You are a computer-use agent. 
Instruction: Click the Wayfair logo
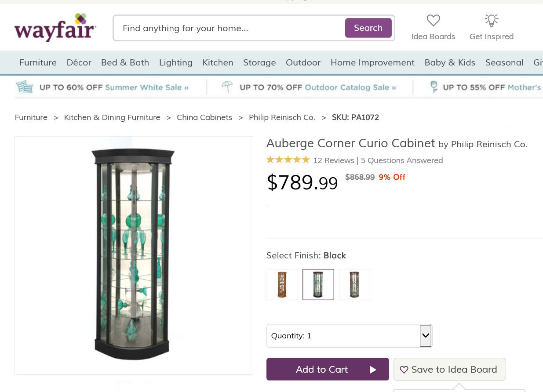tap(55, 27)
